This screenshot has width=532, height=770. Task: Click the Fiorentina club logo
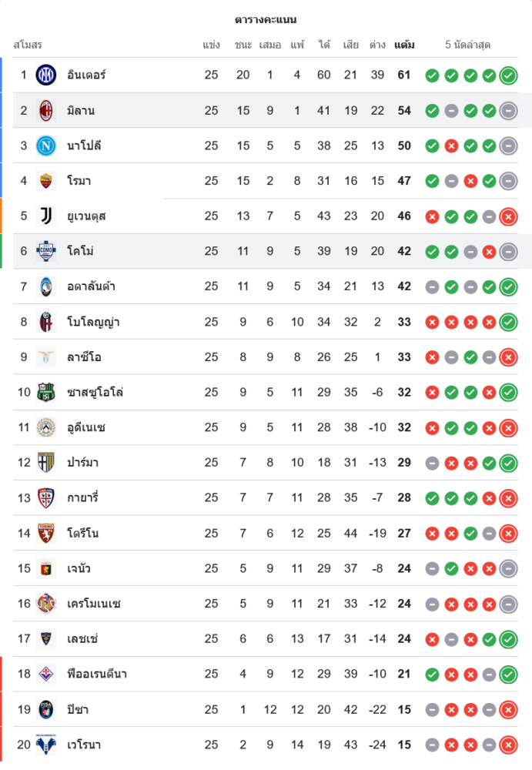click(x=46, y=675)
